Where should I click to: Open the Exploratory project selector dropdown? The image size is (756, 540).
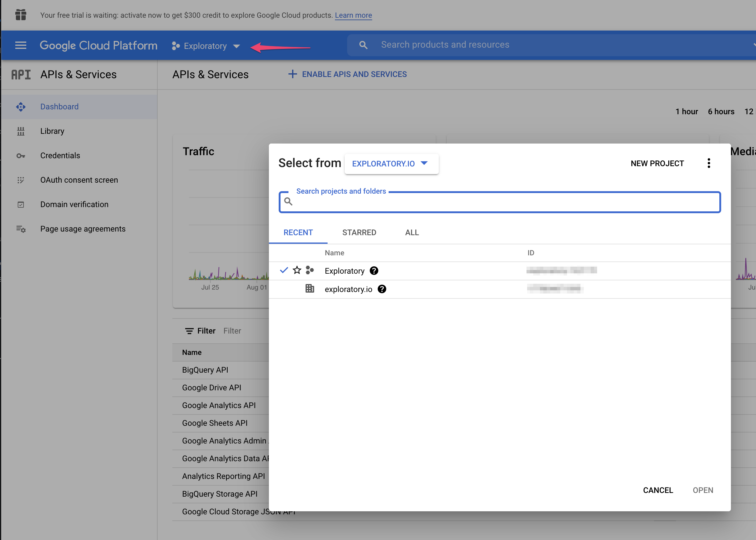206,46
